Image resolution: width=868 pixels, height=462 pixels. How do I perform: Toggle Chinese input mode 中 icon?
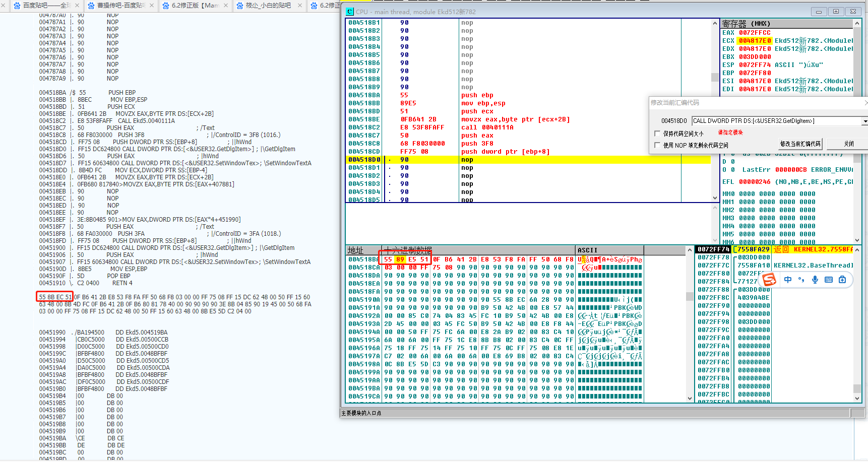point(788,280)
